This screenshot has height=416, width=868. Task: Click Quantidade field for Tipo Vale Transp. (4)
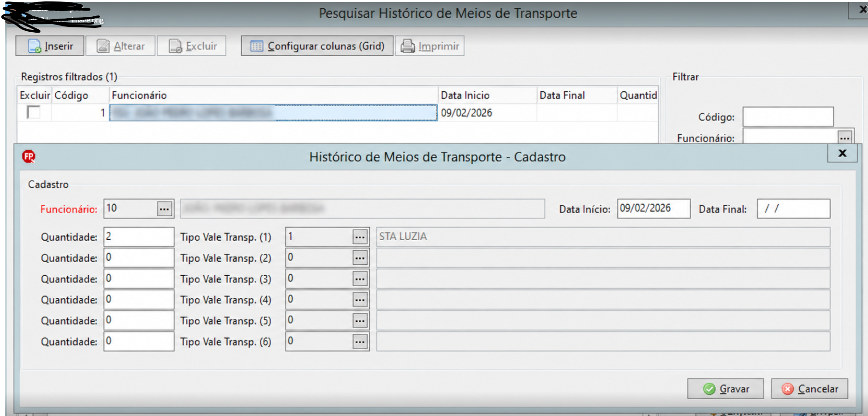[139, 299]
